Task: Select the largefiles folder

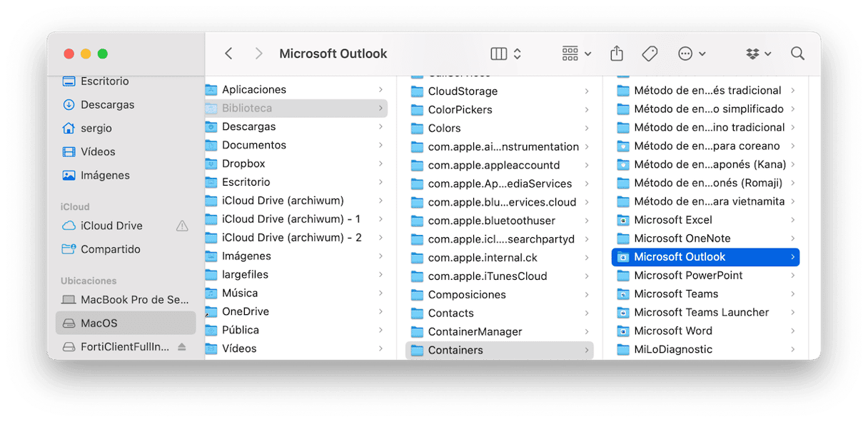Action: pos(295,275)
